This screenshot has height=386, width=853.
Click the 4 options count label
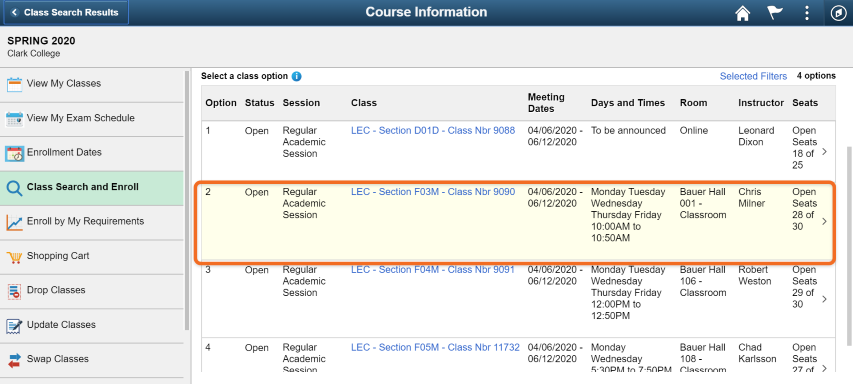(816, 76)
